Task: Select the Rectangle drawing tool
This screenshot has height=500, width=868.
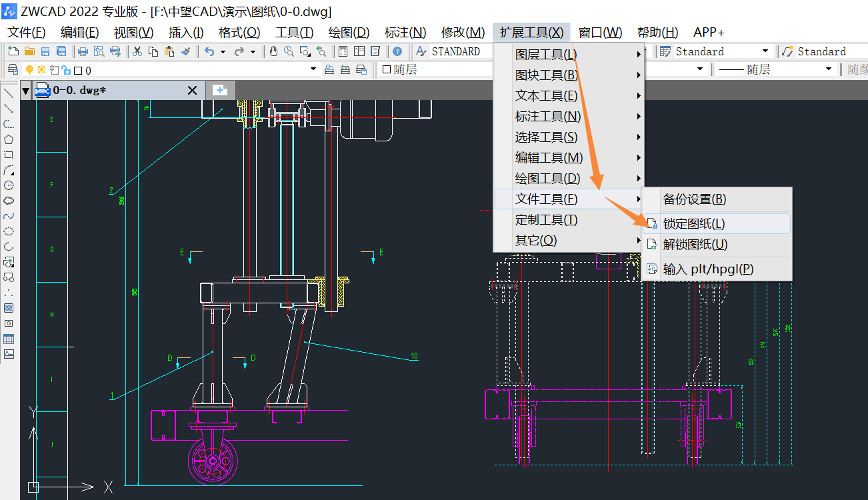Action: [9, 155]
